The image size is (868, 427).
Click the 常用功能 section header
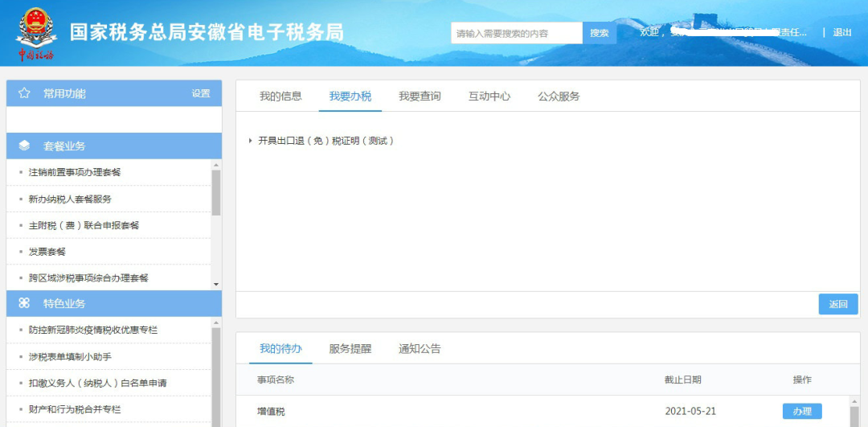click(114, 93)
